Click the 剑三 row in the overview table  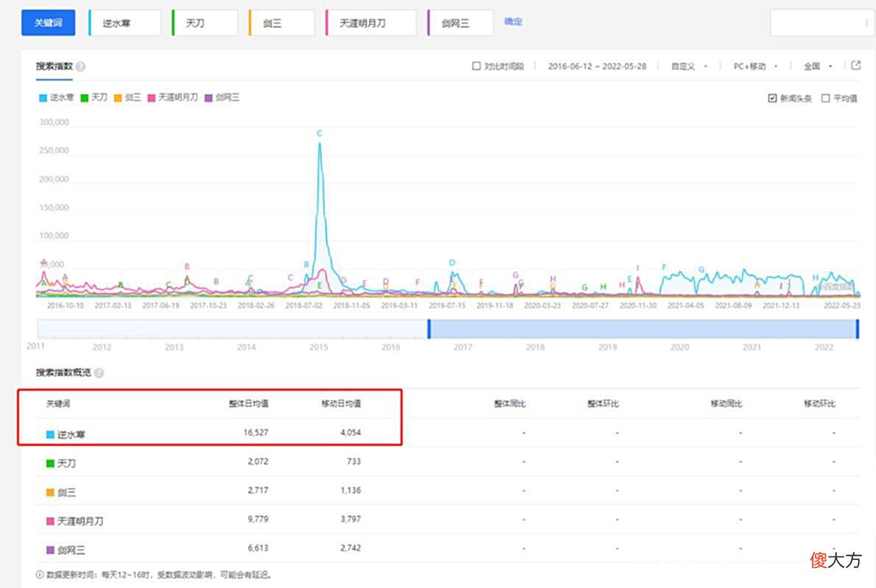pos(448,491)
